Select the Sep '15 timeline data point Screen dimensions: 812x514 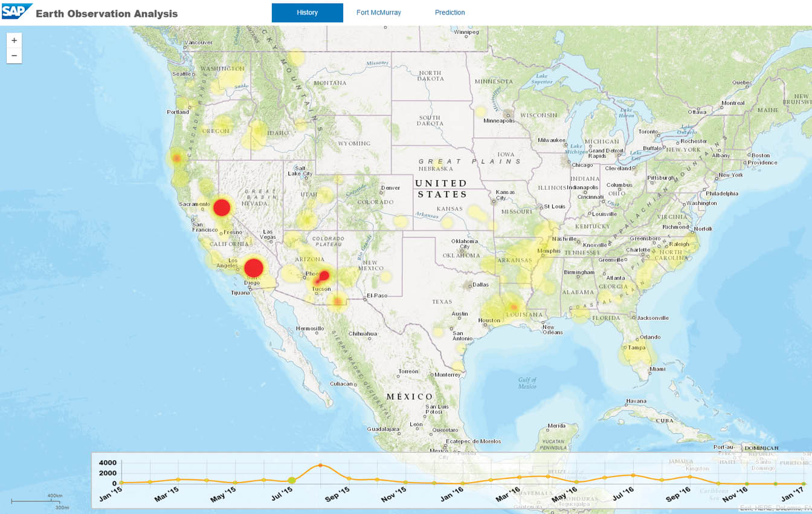349,479
